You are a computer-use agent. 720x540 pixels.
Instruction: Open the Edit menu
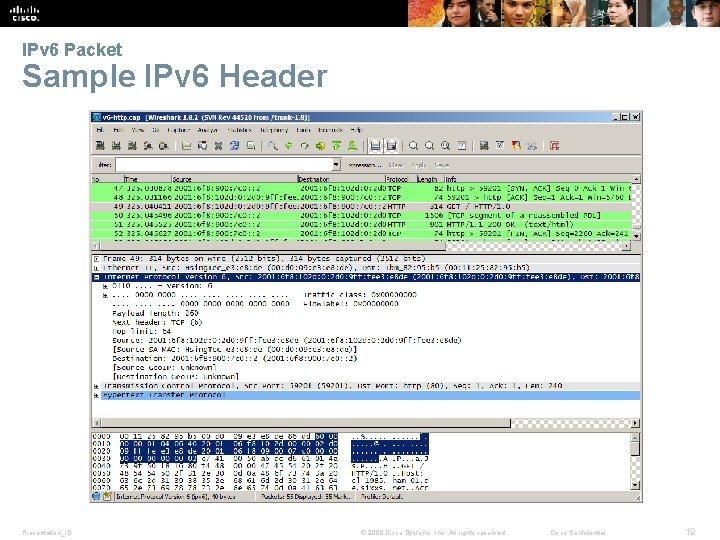(118, 130)
